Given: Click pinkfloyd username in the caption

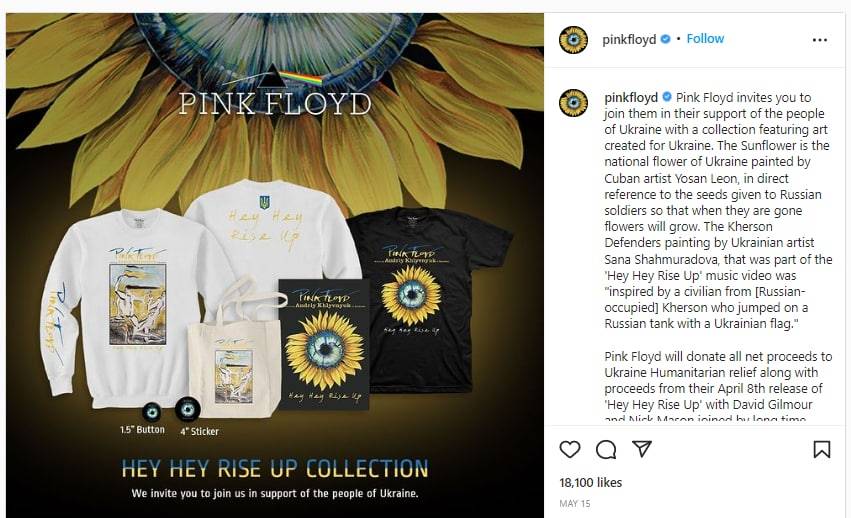Looking at the screenshot, I should (631, 98).
